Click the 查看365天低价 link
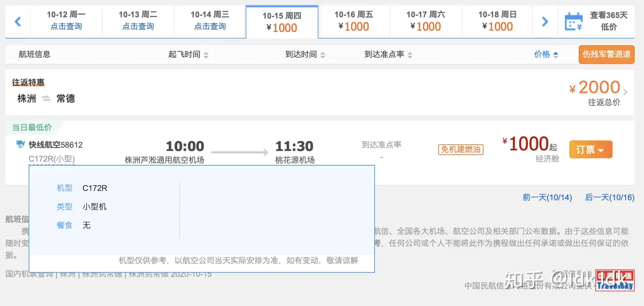 click(609, 21)
